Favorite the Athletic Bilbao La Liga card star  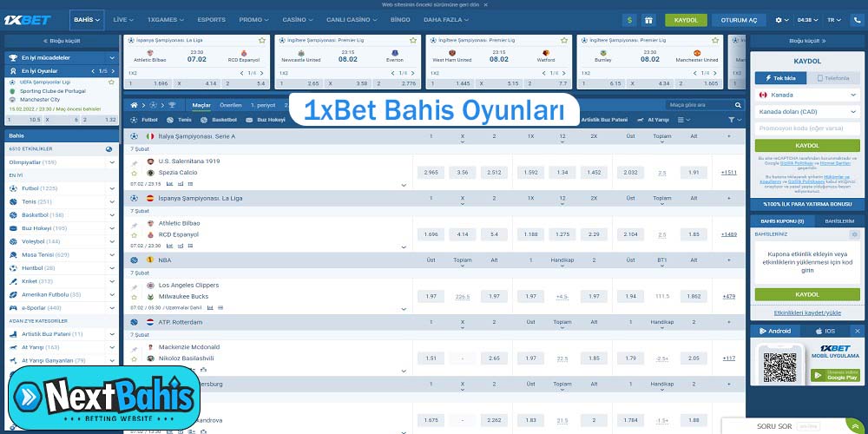click(x=262, y=41)
